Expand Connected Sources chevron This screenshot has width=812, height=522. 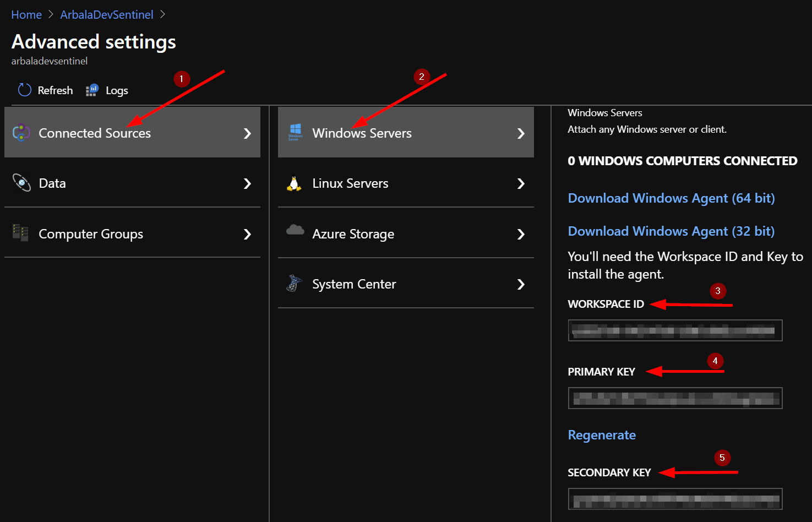click(247, 133)
